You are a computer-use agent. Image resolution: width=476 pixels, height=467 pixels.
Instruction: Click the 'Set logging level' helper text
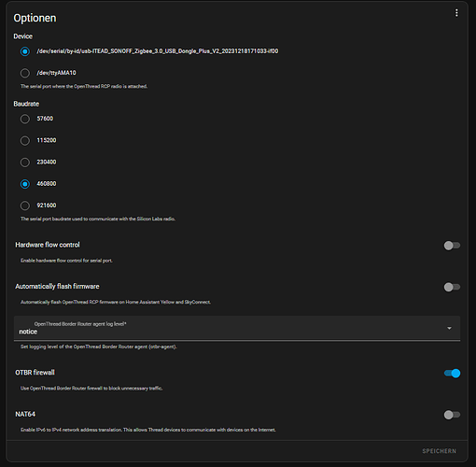[99, 347]
